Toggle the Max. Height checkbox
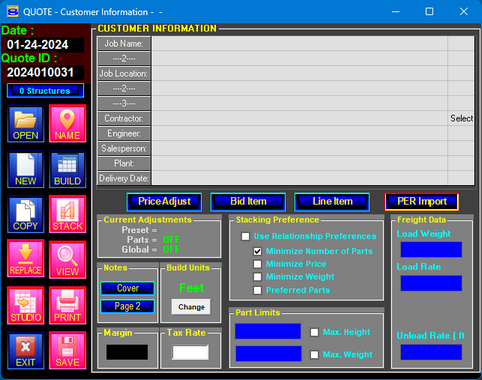This screenshot has width=482, height=380. click(314, 332)
